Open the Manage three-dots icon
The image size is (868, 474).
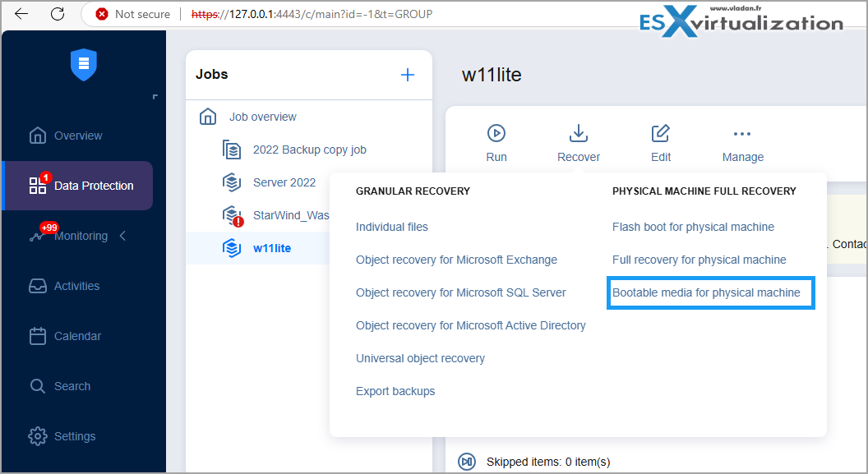click(x=742, y=134)
